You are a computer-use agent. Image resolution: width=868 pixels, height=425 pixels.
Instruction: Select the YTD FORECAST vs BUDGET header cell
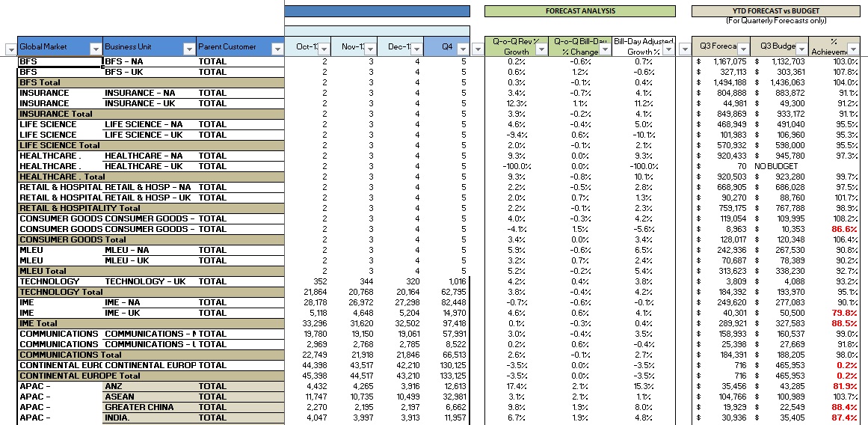click(x=775, y=11)
